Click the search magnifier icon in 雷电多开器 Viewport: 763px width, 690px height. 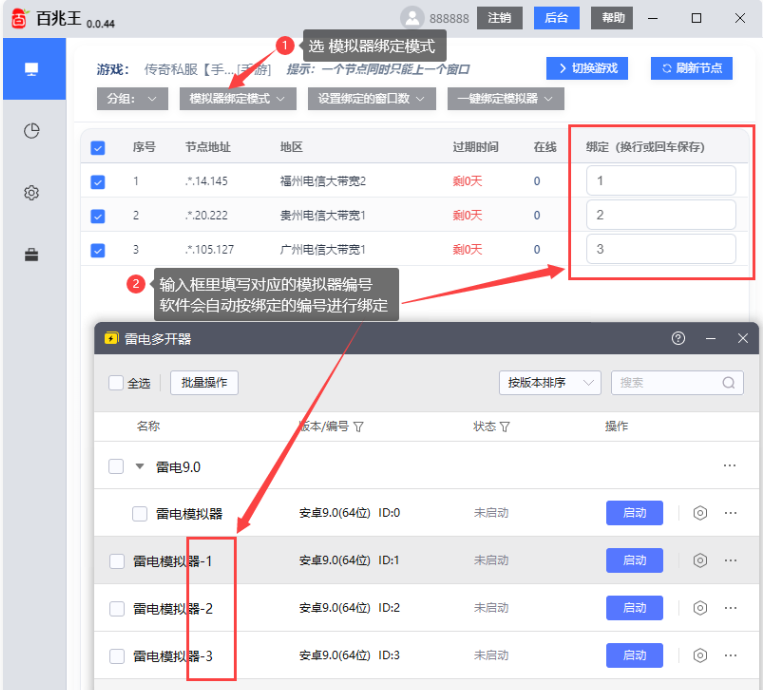point(728,383)
